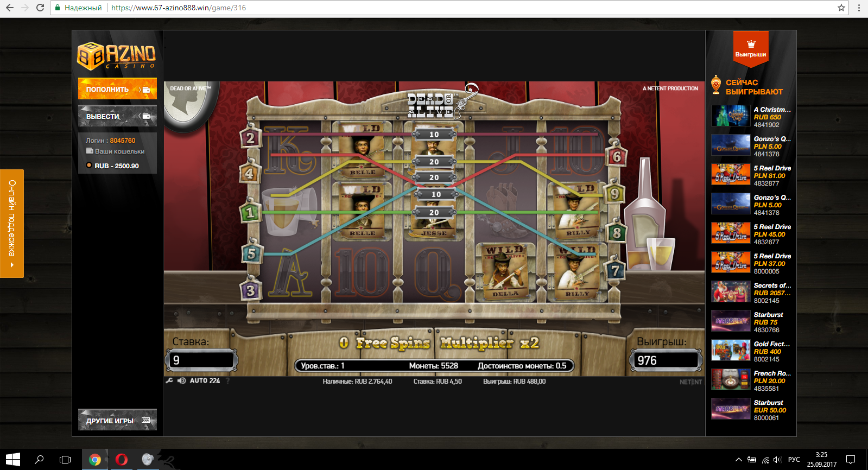868x470 pixels.
Task: Open Task View on the taskbar
Action: pos(65,460)
